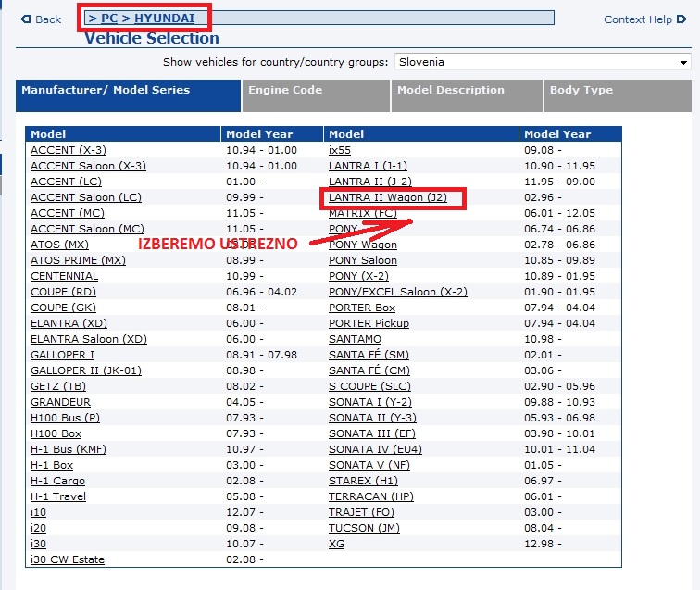
Task: Switch to Manufacturer/ Model Series tab
Action: point(128,95)
